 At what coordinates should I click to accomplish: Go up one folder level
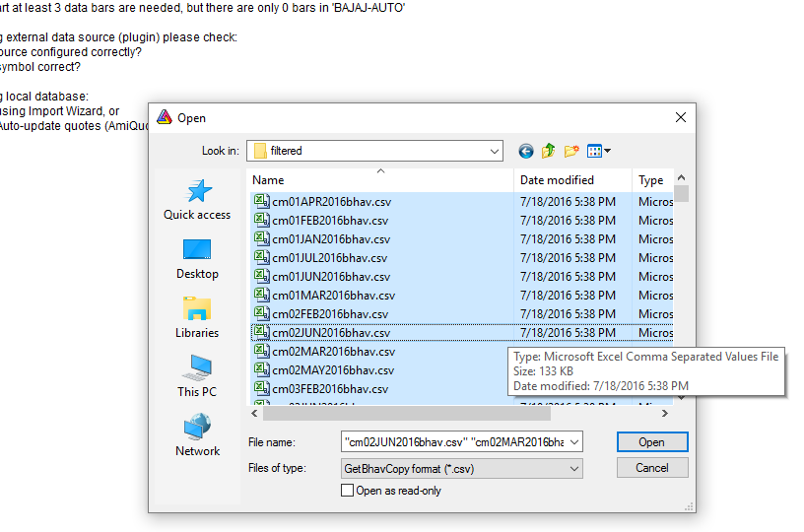point(548,151)
